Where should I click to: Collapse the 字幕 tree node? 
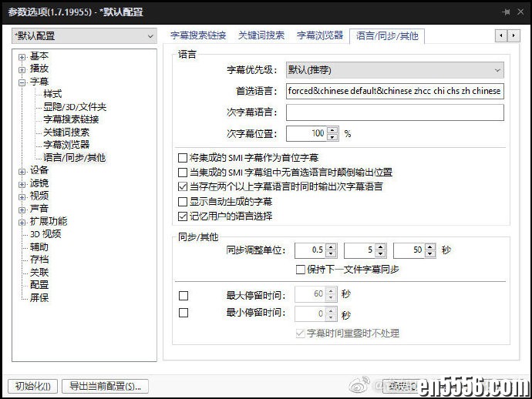coord(22,82)
